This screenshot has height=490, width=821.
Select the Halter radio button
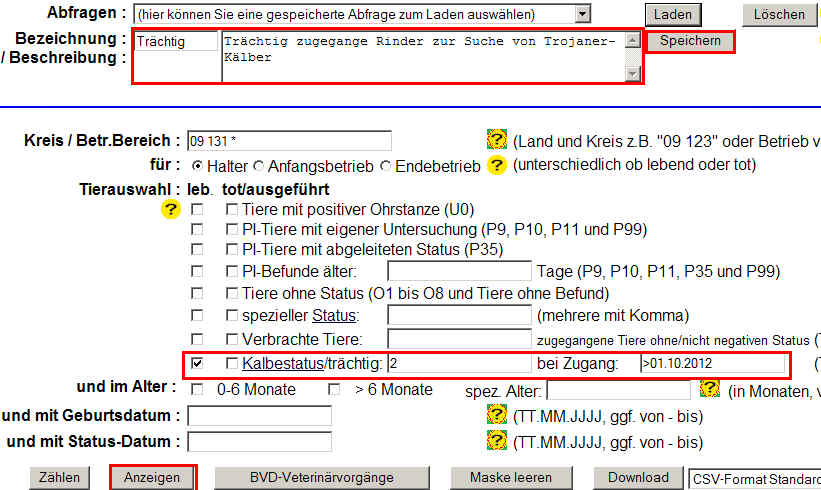[x=198, y=165]
